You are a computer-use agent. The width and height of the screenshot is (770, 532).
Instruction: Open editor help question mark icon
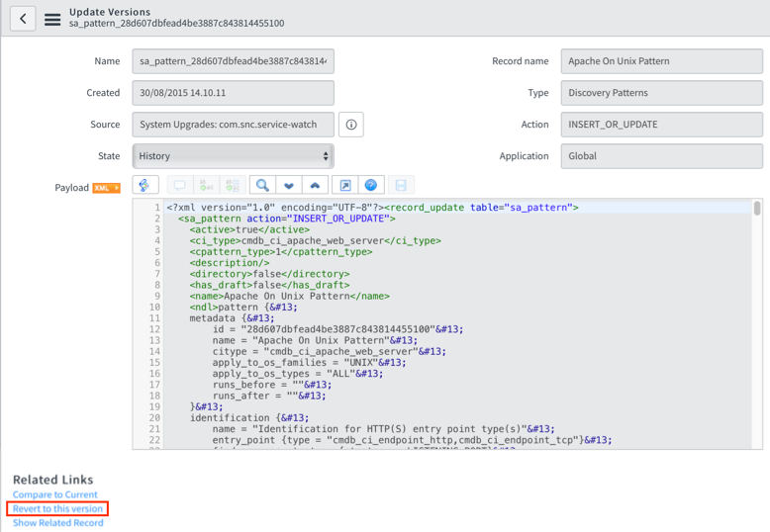point(371,186)
